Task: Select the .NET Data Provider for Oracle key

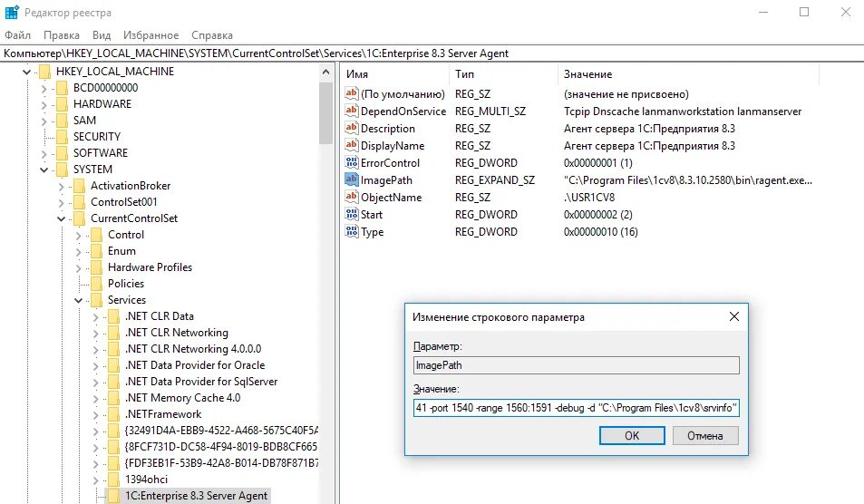Action: [195, 365]
